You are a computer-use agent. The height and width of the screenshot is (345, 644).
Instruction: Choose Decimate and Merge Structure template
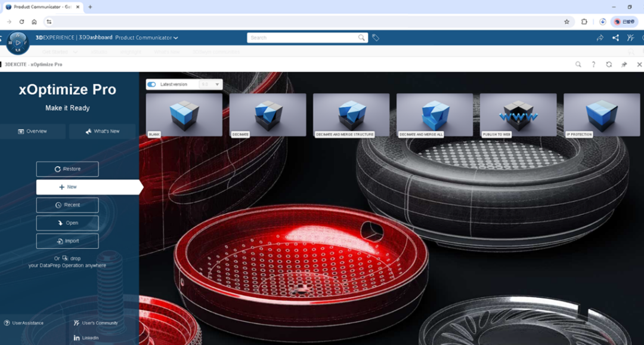pos(351,115)
